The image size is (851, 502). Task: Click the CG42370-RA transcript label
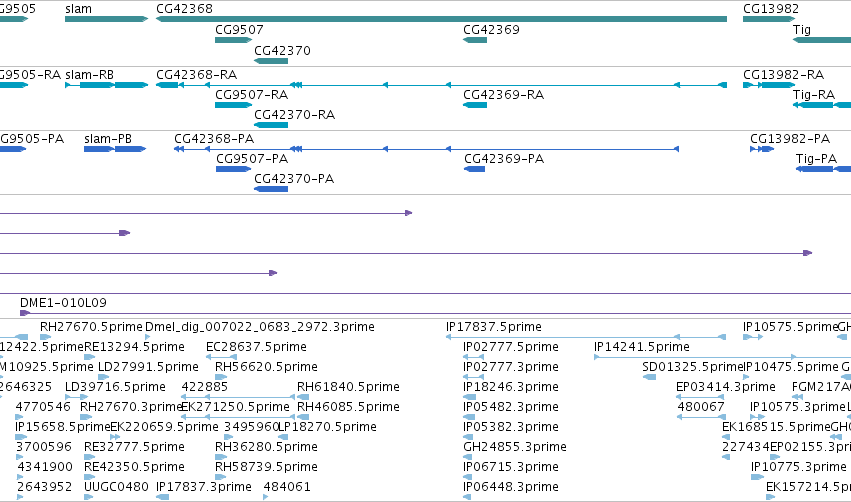coord(295,115)
